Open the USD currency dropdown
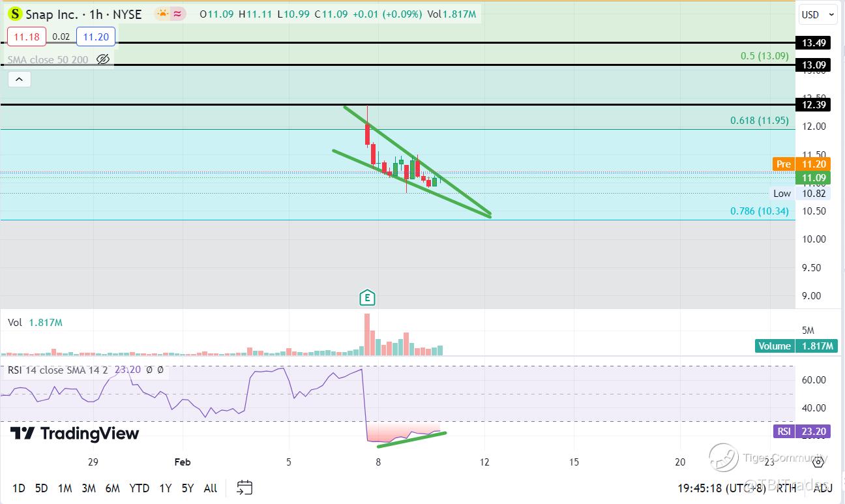 tap(818, 14)
